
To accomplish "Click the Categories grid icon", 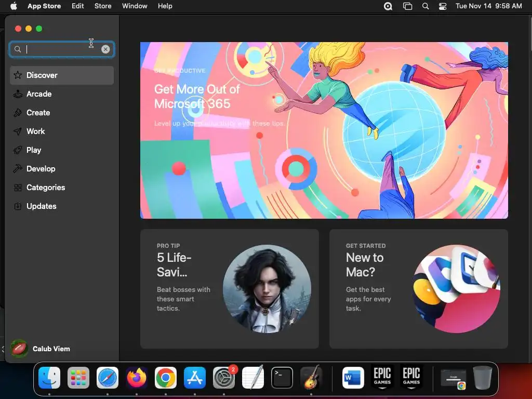I will click(18, 187).
